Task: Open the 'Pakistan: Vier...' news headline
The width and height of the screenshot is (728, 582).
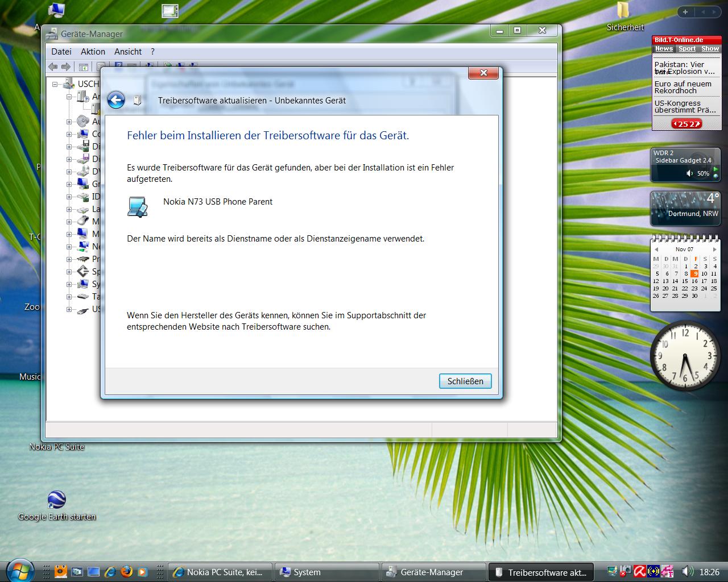Action: [x=685, y=68]
